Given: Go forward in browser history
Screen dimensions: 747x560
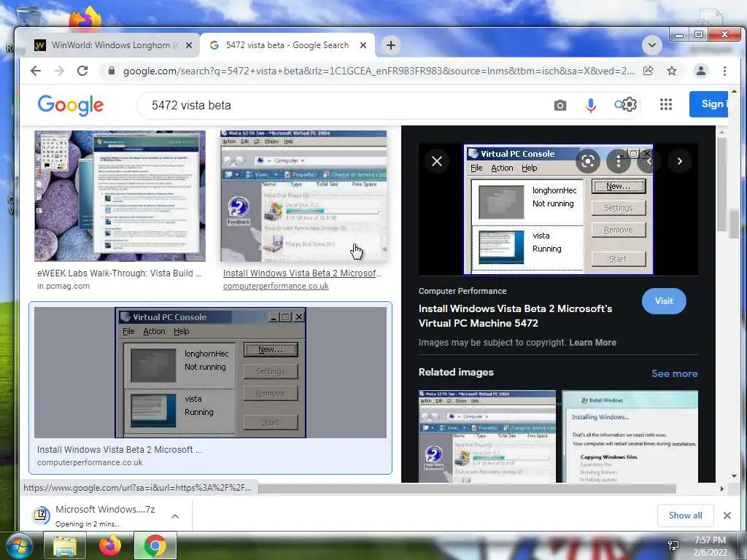Looking at the screenshot, I should click(x=59, y=71).
